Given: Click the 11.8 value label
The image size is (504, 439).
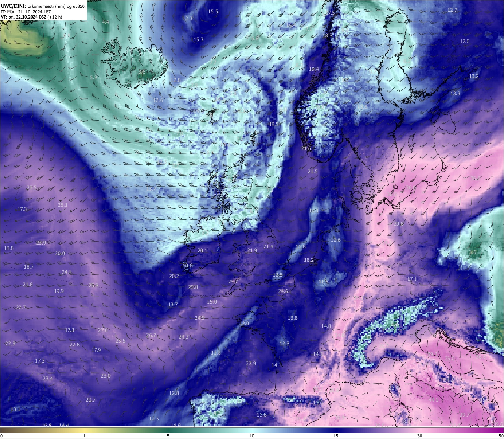Looking at the screenshot, I should 216,353.
